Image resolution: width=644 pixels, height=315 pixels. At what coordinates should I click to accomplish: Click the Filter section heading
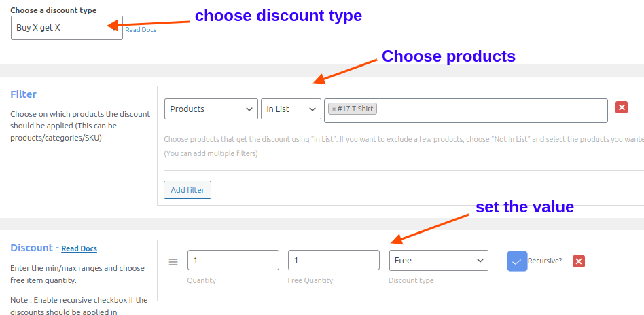(x=23, y=94)
